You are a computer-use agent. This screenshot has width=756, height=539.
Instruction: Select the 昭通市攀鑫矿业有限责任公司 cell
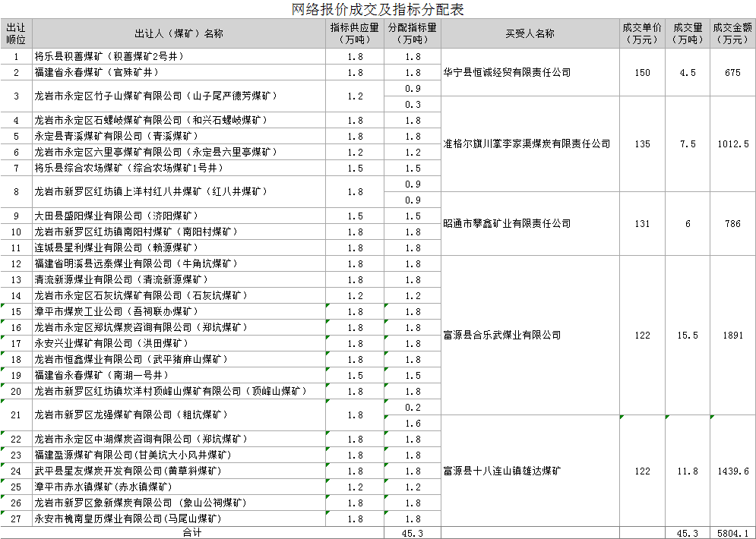coord(507,224)
